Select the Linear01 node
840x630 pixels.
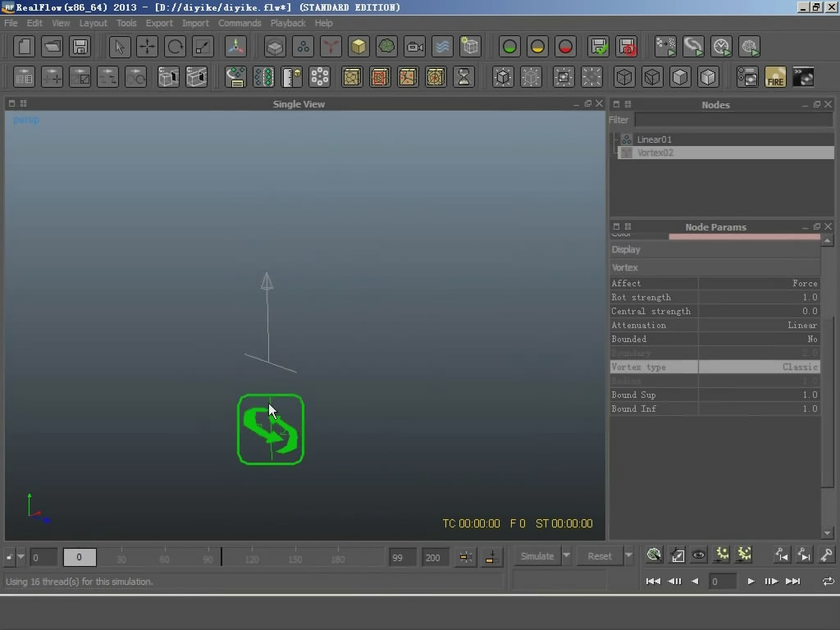[654, 139]
